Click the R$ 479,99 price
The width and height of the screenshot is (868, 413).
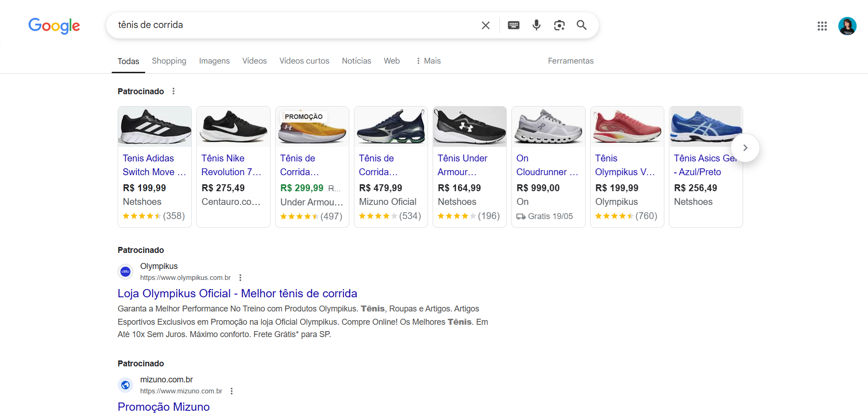[x=380, y=188]
